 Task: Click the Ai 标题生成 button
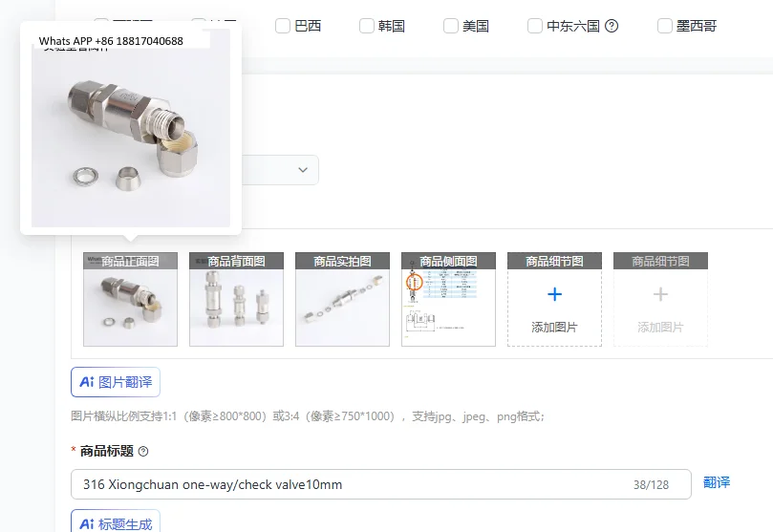116,521
